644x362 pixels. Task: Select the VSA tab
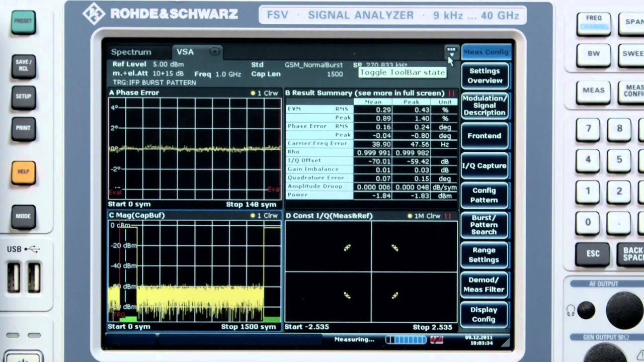click(x=185, y=52)
